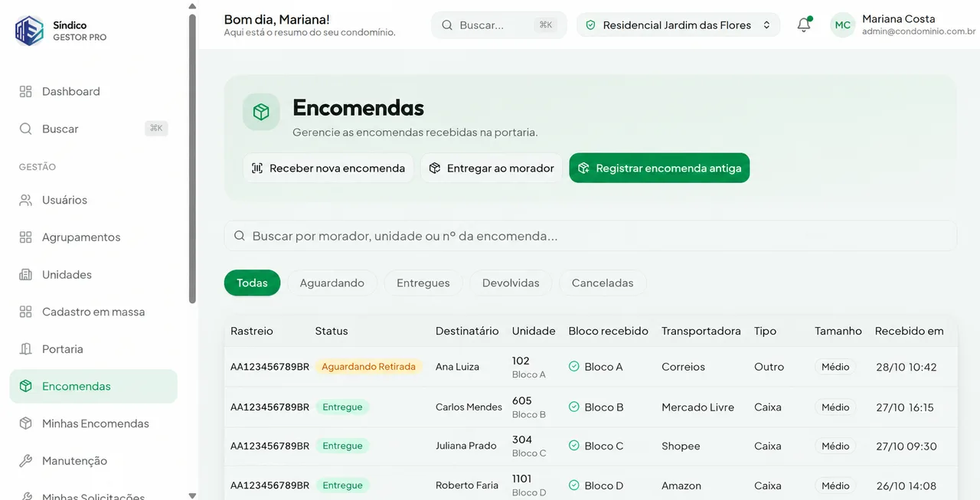Click the sidebar vertical scrollbar thumb
Image resolution: width=980 pixels, height=500 pixels.
point(192,158)
